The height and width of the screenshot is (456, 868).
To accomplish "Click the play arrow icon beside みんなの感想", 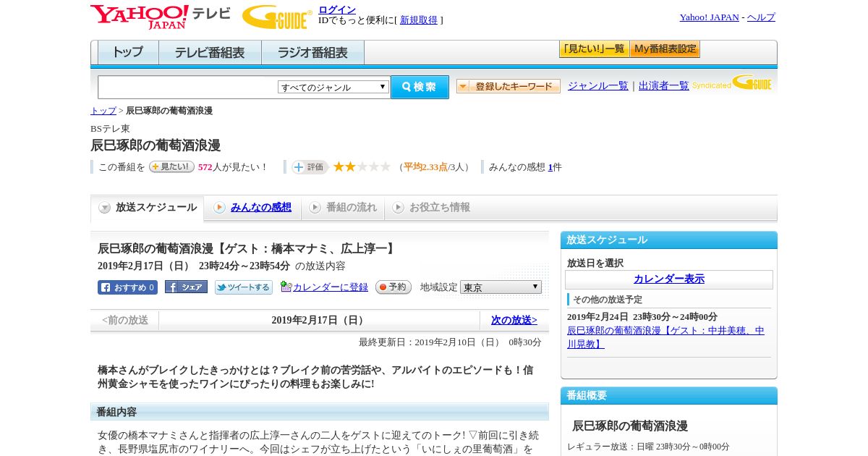I will pyautogui.click(x=219, y=208).
